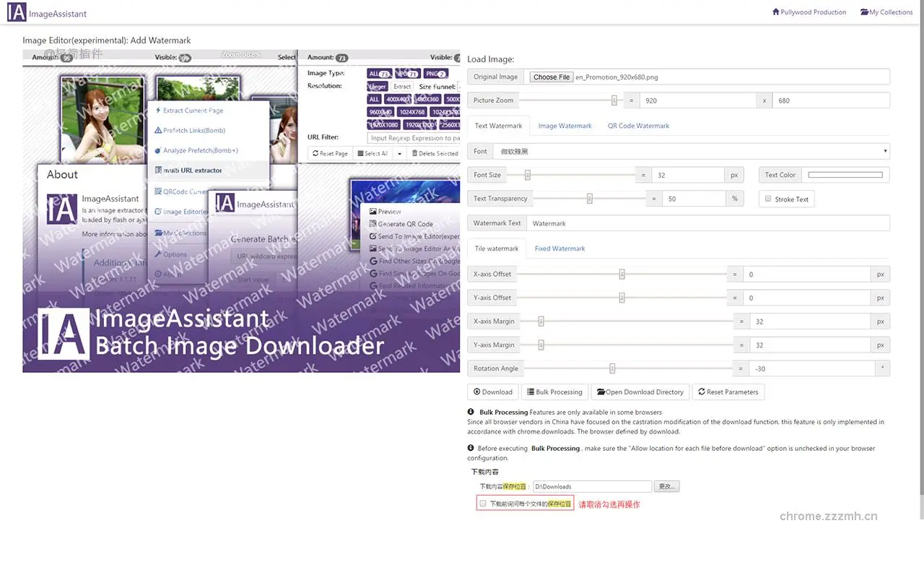Click the Reset Parameters button
The width and height of the screenshot is (924, 578).
point(728,392)
